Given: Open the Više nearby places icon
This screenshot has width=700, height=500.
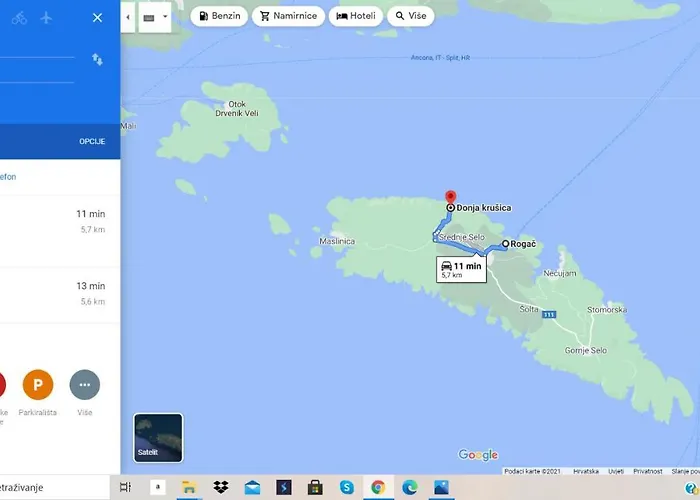Looking at the screenshot, I should [84, 384].
